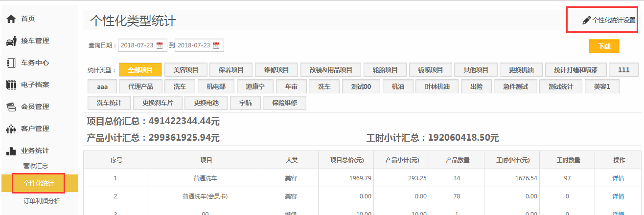Open 详情 link for 普通洗车 row
644x215 pixels.
(618, 178)
